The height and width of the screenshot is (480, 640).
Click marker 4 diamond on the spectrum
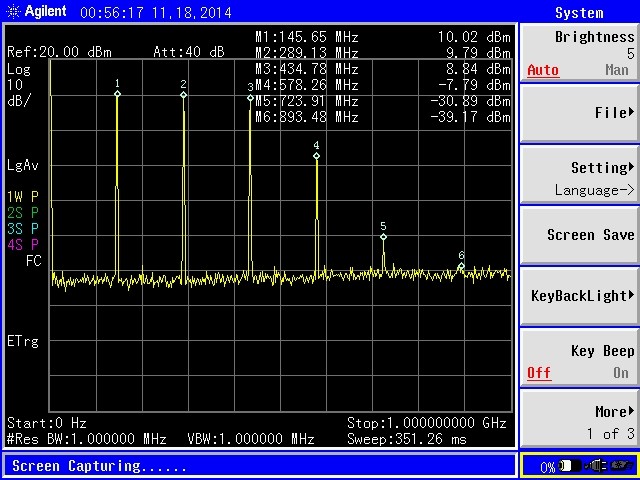point(316,156)
